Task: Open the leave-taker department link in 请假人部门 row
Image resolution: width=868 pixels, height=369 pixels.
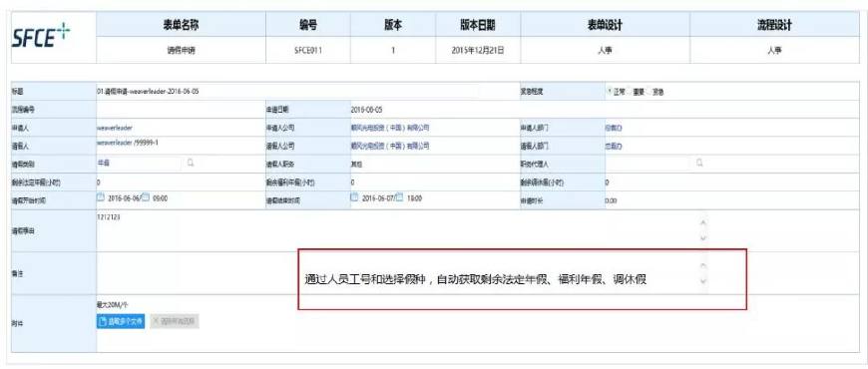Action: (x=614, y=146)
